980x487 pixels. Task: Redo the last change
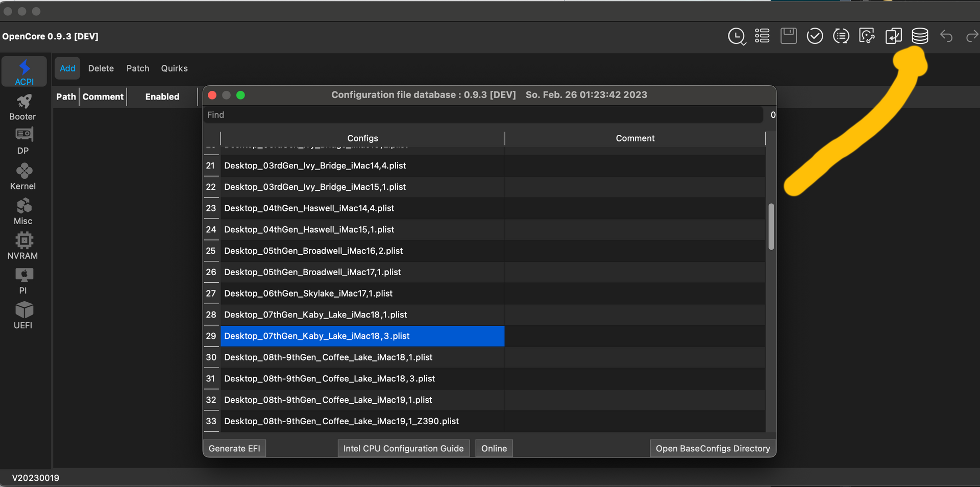pos(972,36)
